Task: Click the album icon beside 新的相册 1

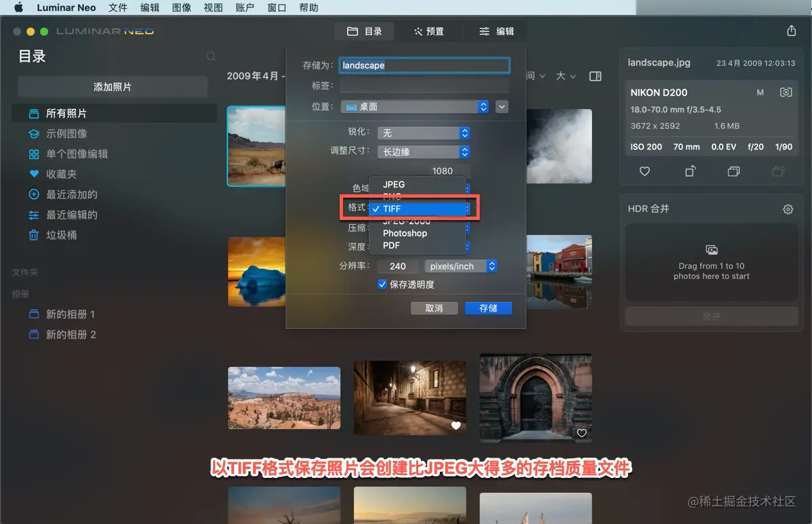Action: pos(34,315)
